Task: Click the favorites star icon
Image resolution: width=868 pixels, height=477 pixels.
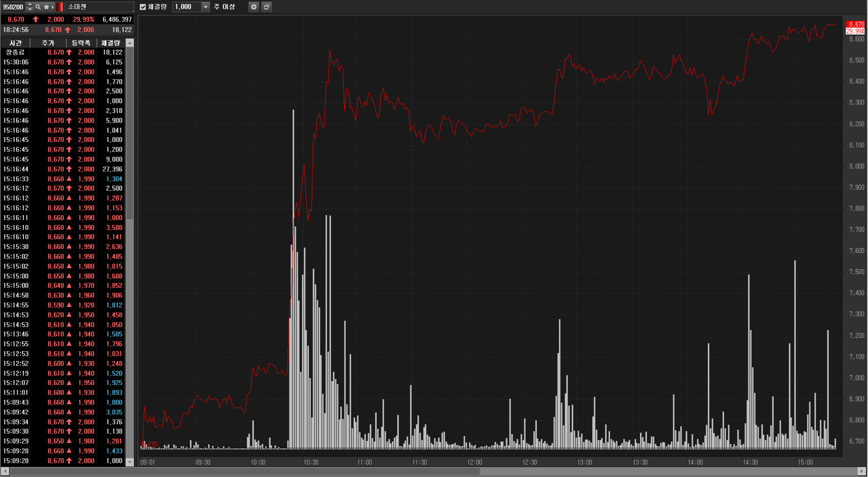Action: (46, 7)
